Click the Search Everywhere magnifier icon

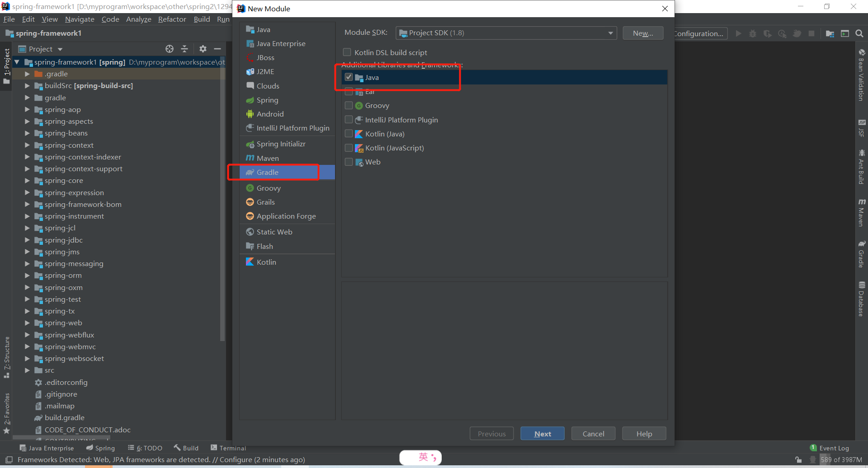coord(859,33)
